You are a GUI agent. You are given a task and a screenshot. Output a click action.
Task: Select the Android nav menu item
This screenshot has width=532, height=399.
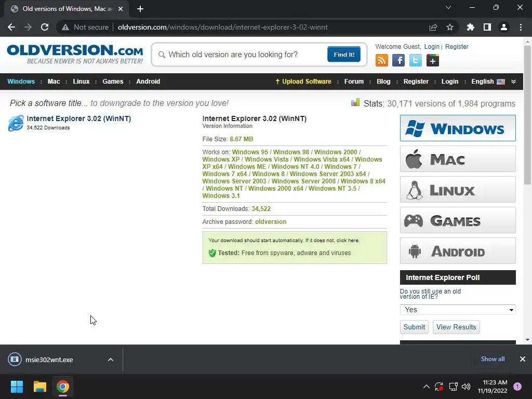pyautogui.click(x=148, y=82)
